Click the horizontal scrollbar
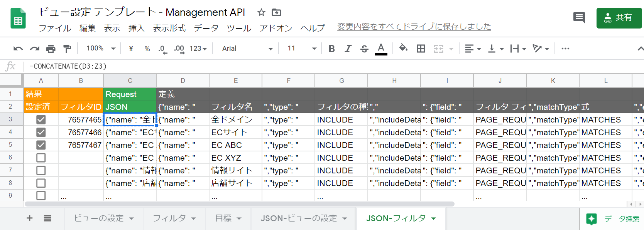The width and height of the screenshot is (644, 230). pos(239,204)
